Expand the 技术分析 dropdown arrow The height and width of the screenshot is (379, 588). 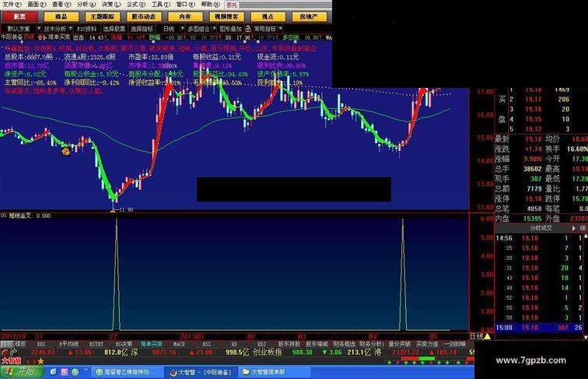[x=70, y=29]
